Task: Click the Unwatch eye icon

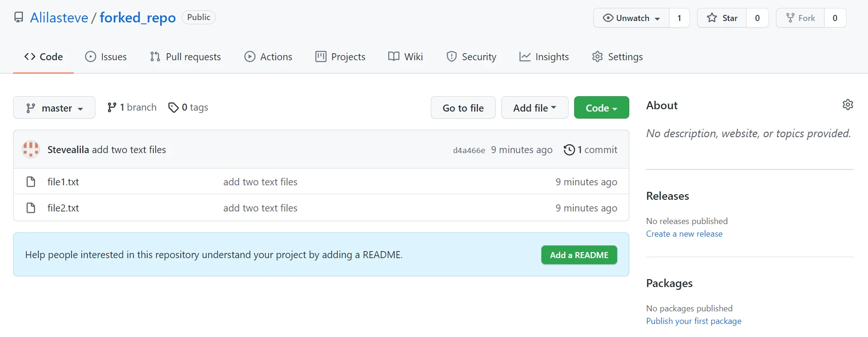Action: [x=608, y=18]
